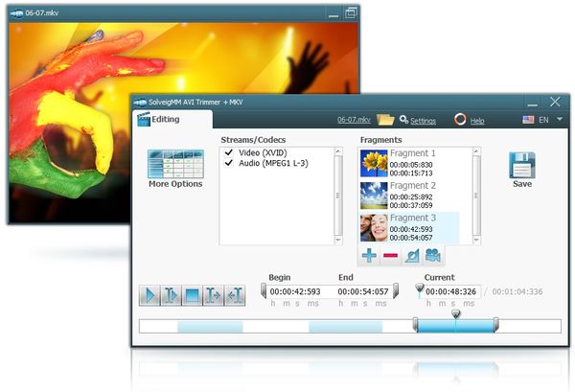Click the More Options button
This screenshot has height=392, width=575.
175,169
